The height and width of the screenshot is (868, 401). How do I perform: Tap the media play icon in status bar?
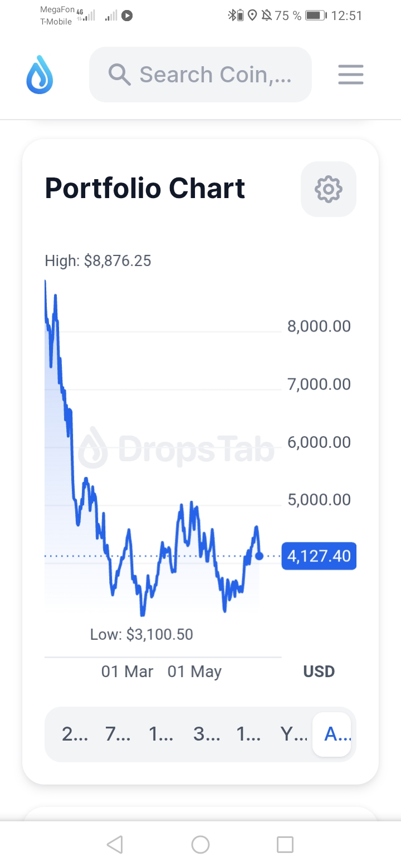pos(127,16)
